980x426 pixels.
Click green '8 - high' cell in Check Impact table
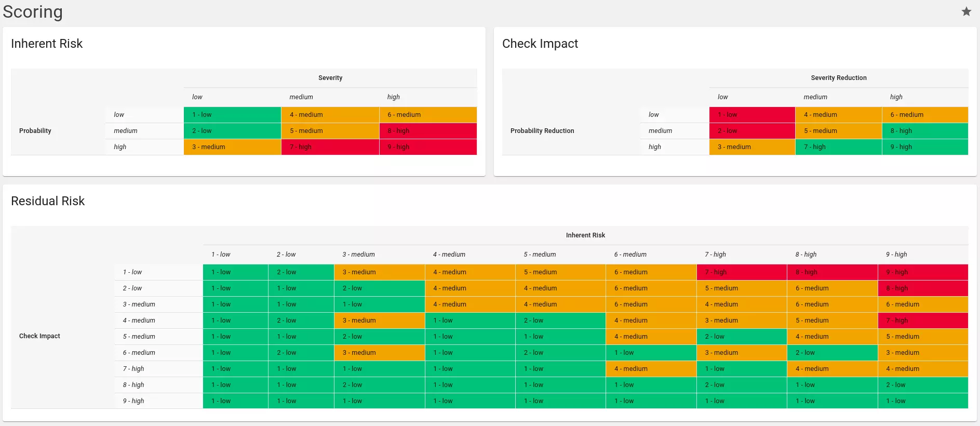[x=925, y=131]
